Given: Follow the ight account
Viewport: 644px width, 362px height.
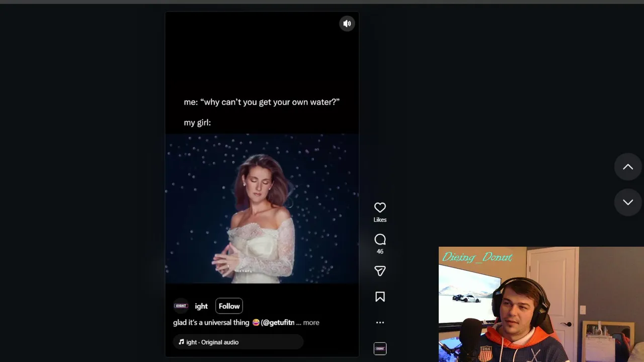Looking at the screenshot, I should point(229,306).
